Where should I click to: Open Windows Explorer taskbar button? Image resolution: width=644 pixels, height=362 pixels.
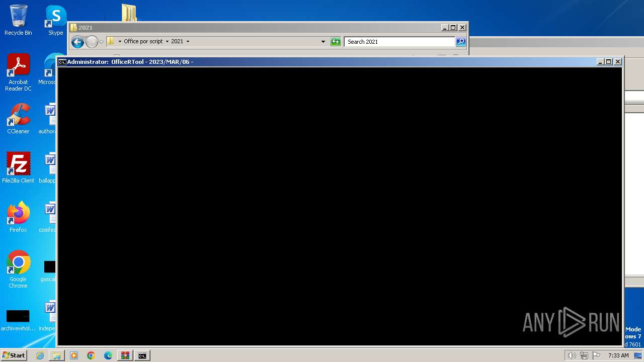coord(57,355)
